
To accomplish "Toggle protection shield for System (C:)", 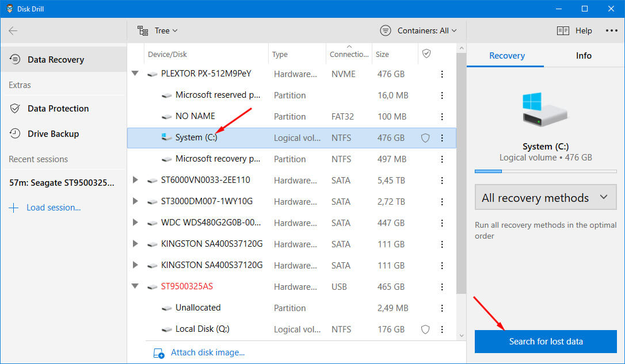I will coord(425,138).
